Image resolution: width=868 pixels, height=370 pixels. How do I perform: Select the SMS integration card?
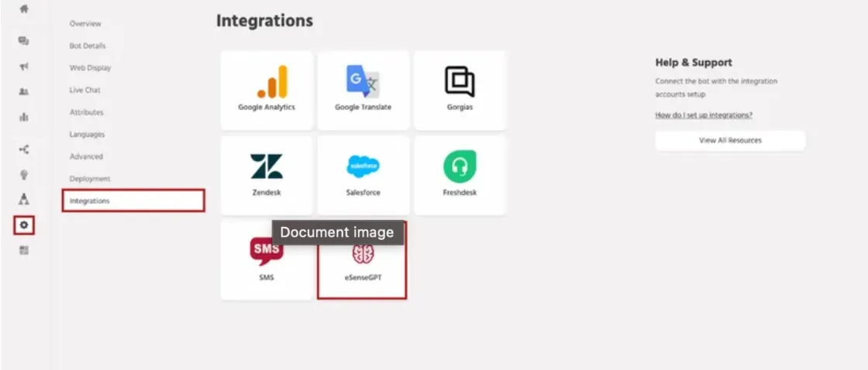point(267,261)
